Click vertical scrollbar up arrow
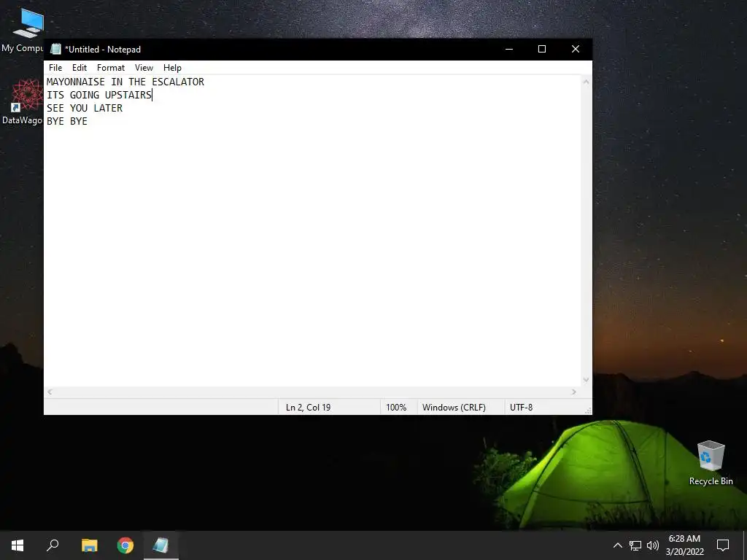 [586, 82]
